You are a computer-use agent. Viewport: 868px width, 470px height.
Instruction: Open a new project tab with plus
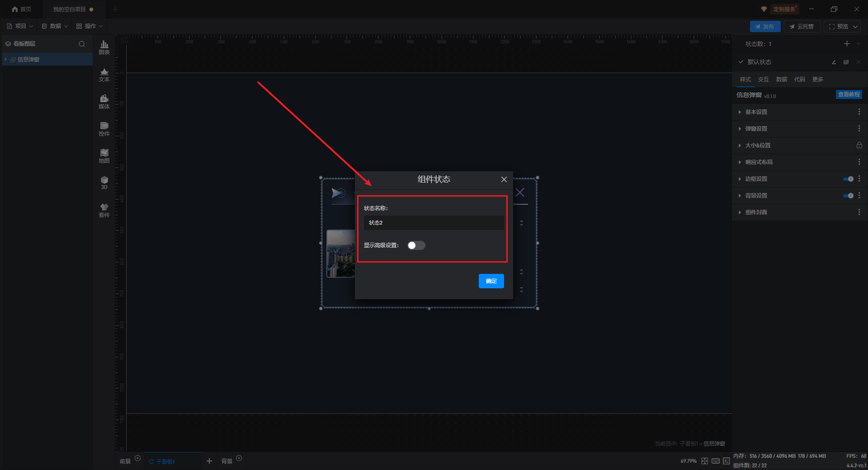pos(115,9)
